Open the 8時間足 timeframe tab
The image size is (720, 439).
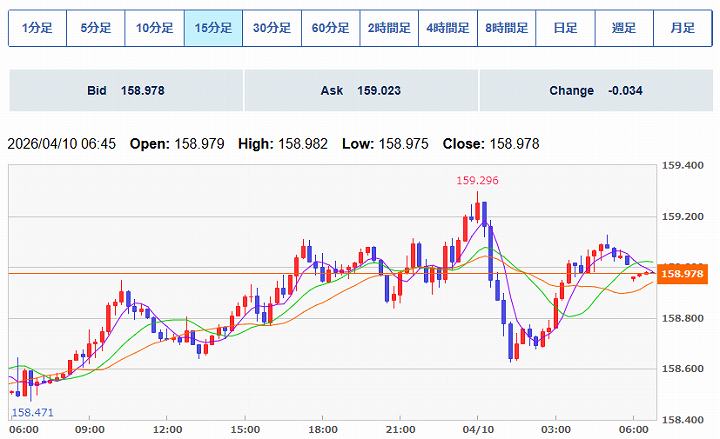(x=507, y=28)
